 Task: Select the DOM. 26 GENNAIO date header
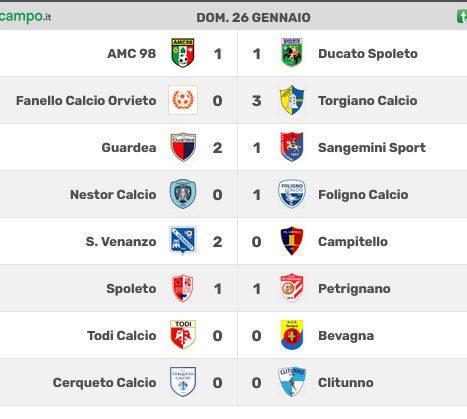pos(253,18)
